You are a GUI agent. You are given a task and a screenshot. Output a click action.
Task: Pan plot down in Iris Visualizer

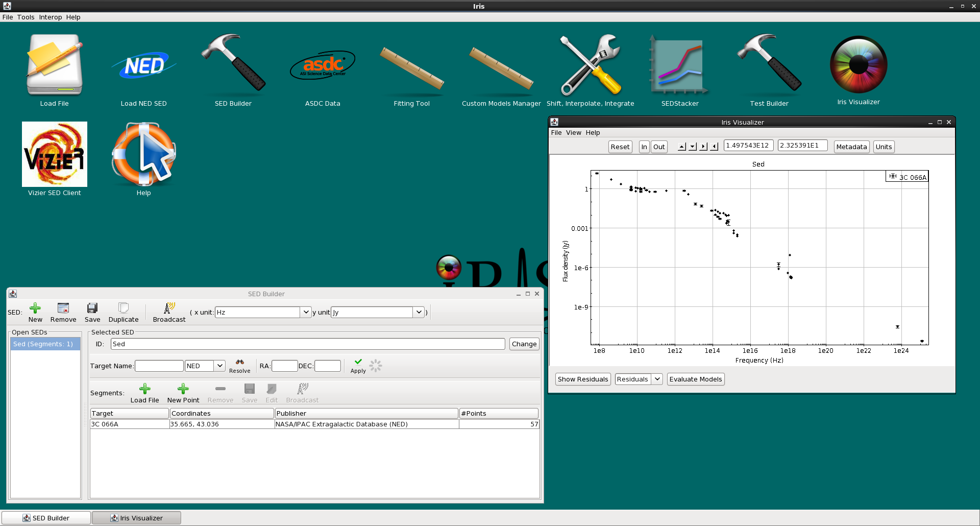point(693,147)
